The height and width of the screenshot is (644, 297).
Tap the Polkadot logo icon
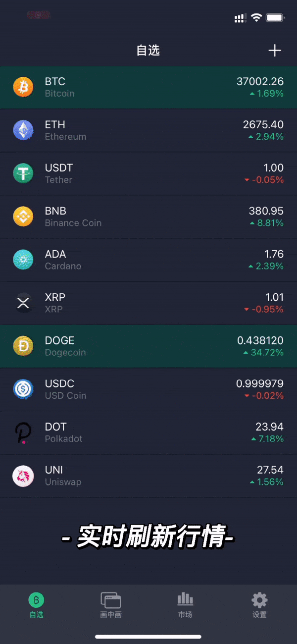tap(23, 432)
